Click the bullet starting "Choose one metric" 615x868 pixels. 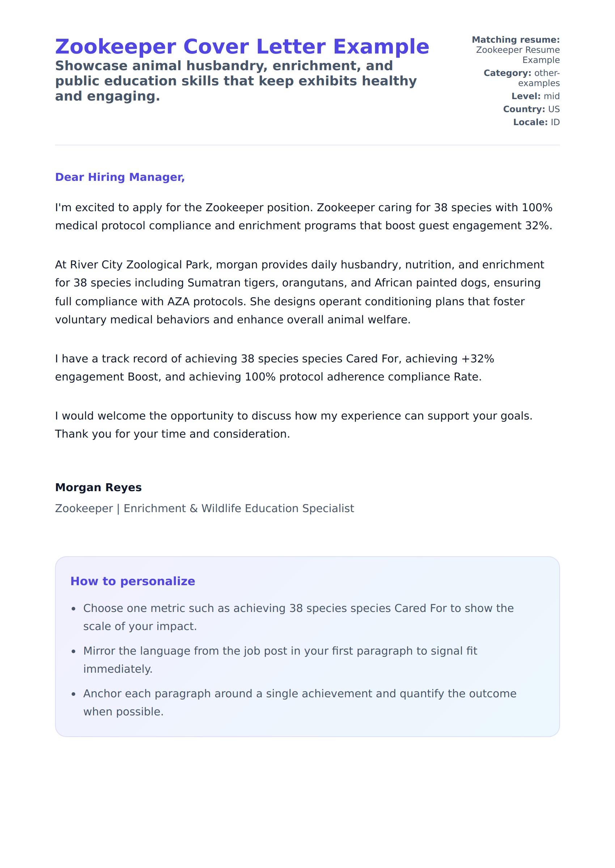tap(298, 617)
